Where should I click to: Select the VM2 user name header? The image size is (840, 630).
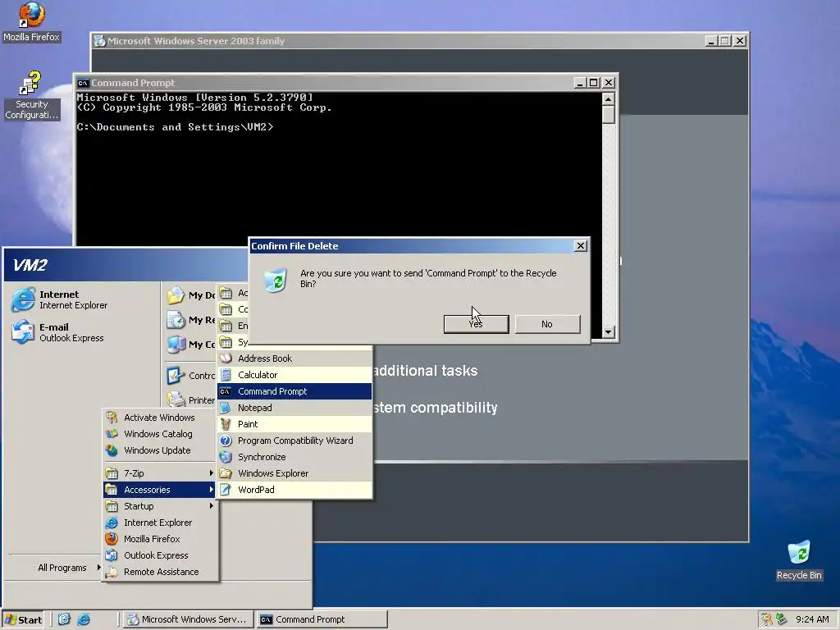pyautogui.click(x=30, y=265)
